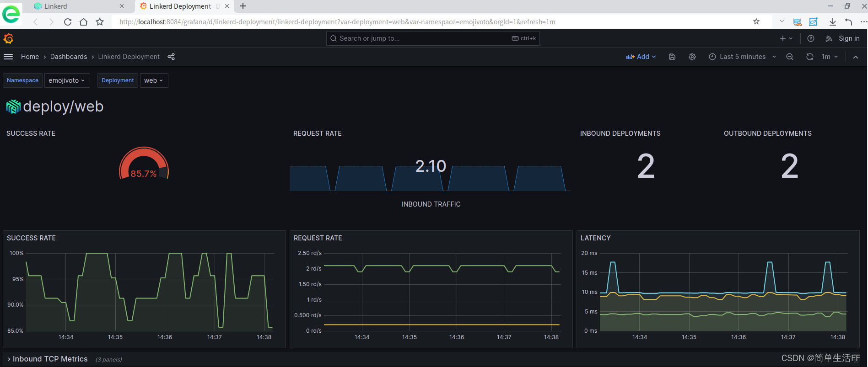The height and width of the screenshot is (367, 868).
Task: Open the Add panel dropdown
Action: click(x=641, y=57)
